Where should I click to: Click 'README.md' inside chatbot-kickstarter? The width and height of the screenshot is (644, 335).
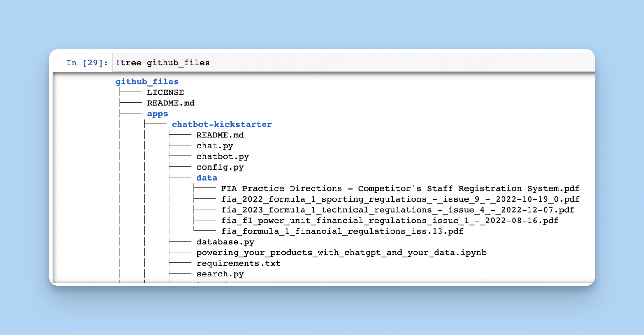tap(220, 135)
